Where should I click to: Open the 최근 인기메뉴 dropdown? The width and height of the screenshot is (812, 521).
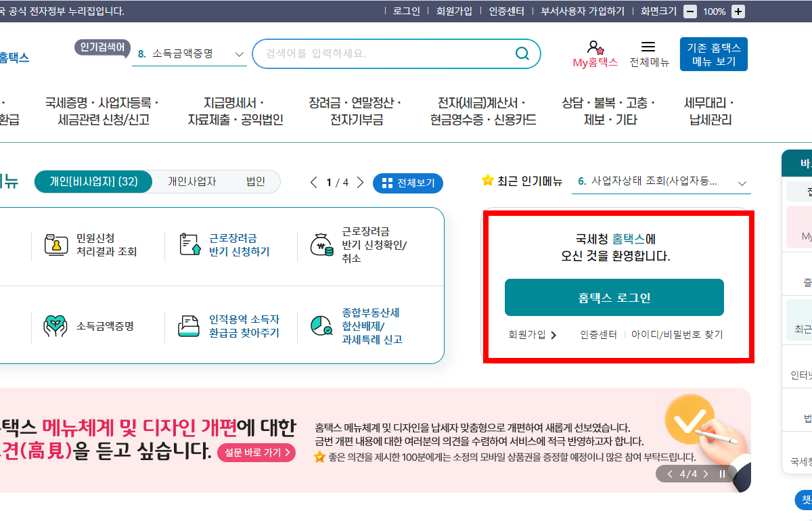pyautogui.click(x=742, y=183)
